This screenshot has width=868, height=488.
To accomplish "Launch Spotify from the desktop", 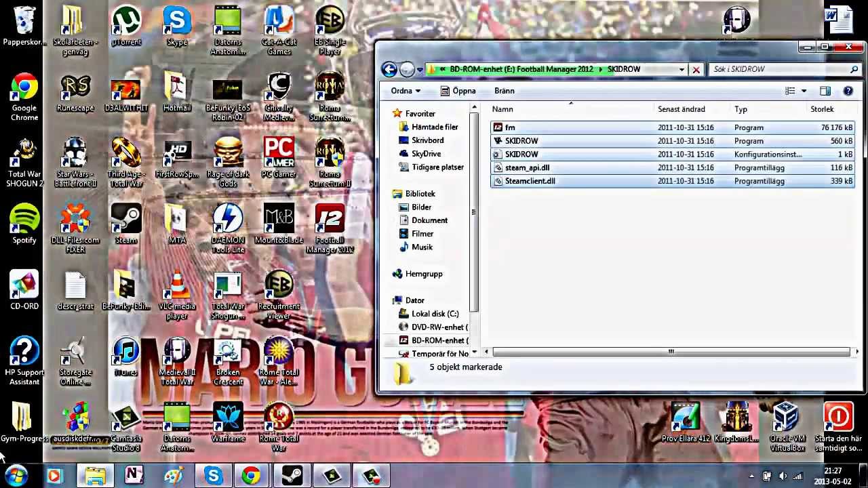I will click(24, 224).
